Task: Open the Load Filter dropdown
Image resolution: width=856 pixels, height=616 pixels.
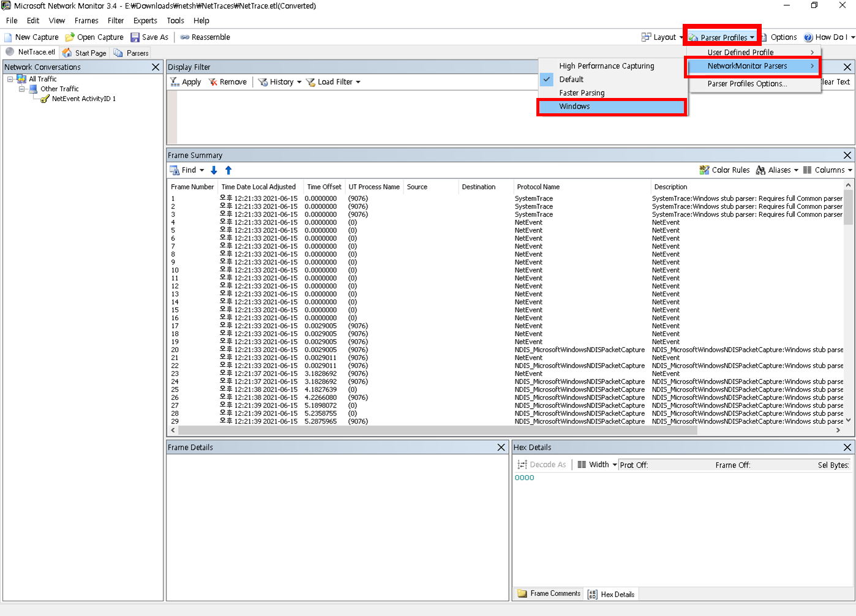Action: [x=333, y=82]
